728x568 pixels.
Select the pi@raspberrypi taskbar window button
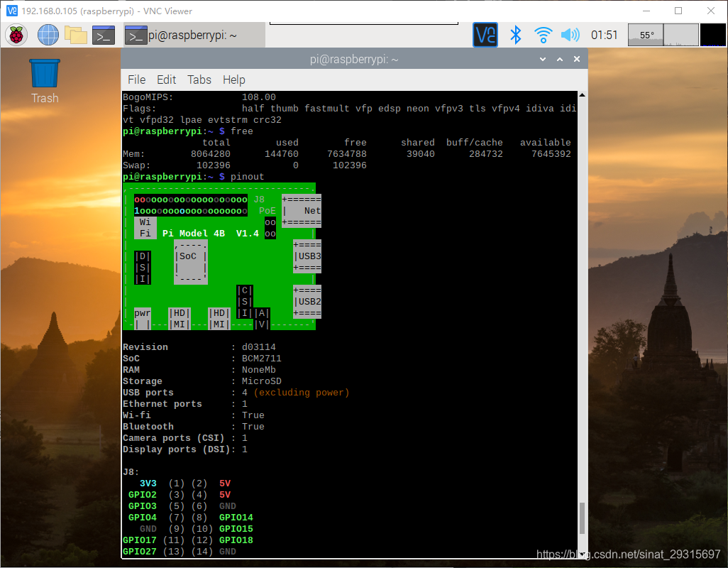click(194, 35)
